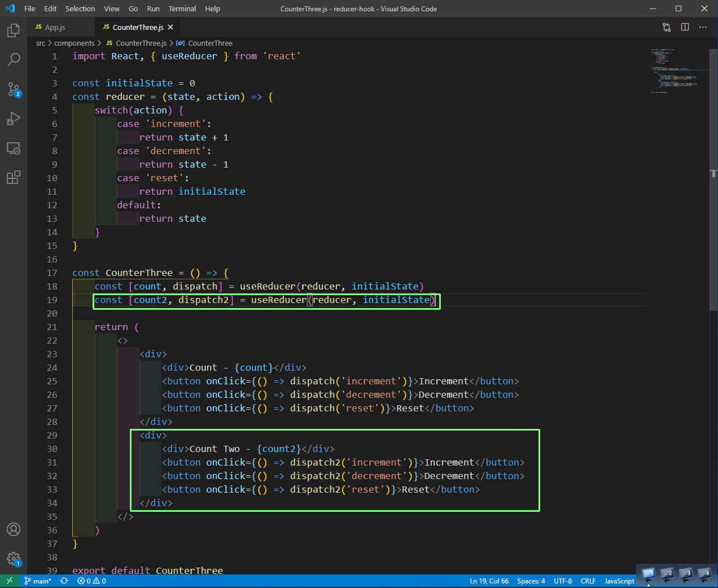Split the editor to the right

685,27
